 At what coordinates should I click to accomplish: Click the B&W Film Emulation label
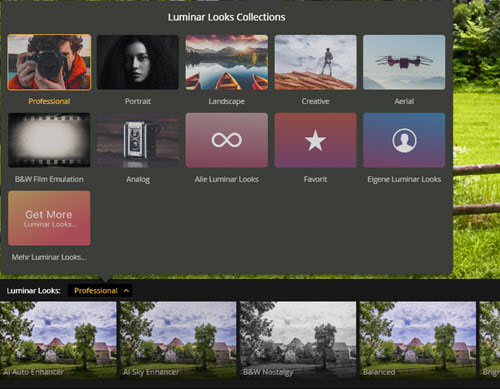pos(49,179)
